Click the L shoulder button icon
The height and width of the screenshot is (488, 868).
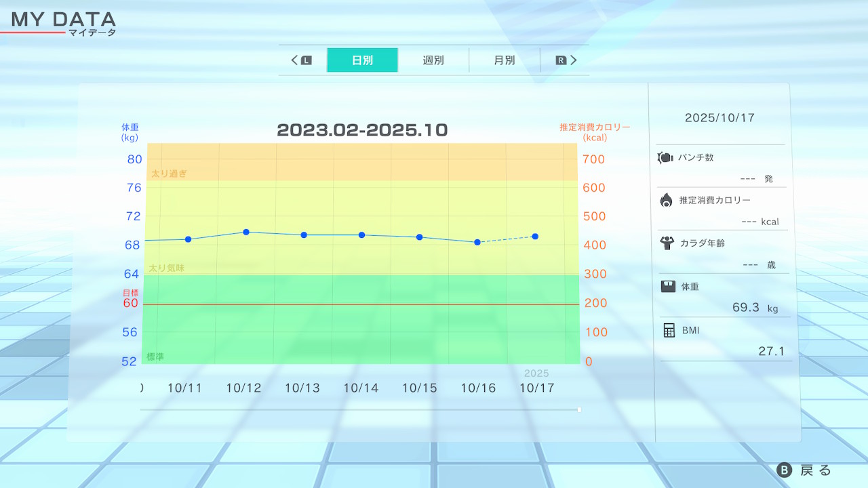click(306, 60)
